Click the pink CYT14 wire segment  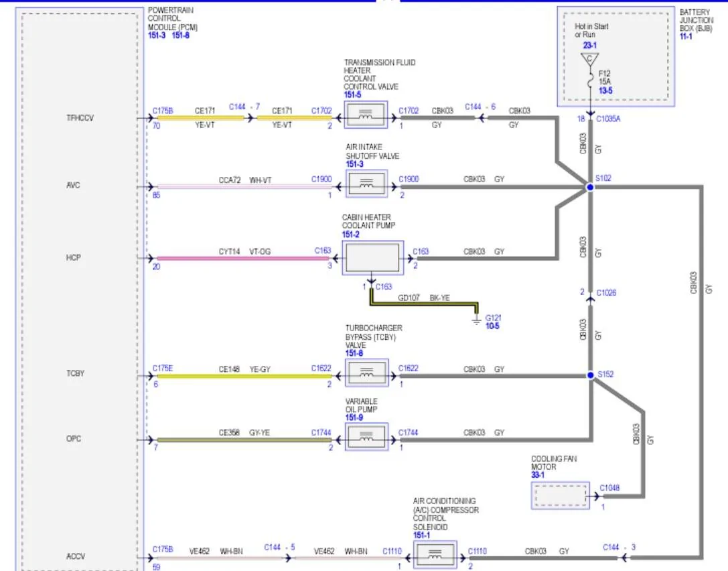click(x=243, y=258)
